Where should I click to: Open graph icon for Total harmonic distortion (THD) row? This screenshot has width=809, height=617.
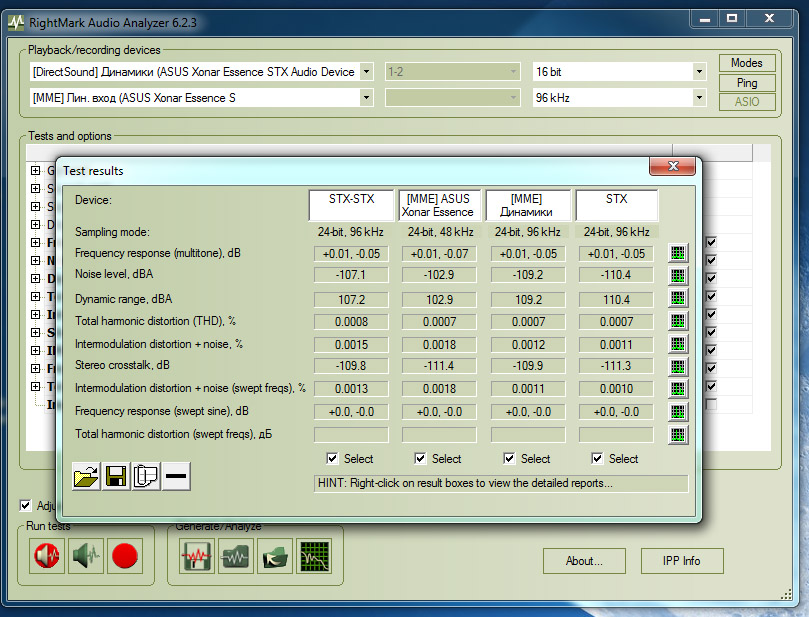(x=678, y=321)
